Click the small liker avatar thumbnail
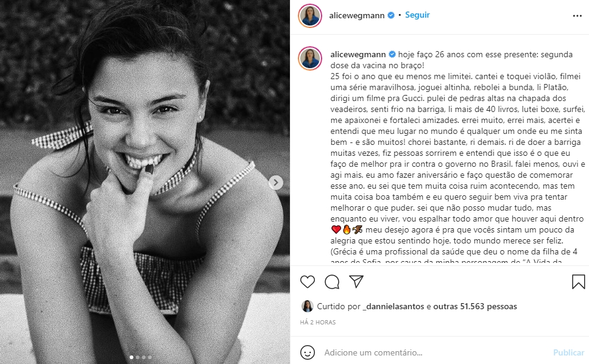The width and height of the screenshot is (589, 364). pyautogui.click(x=308, y=306)
